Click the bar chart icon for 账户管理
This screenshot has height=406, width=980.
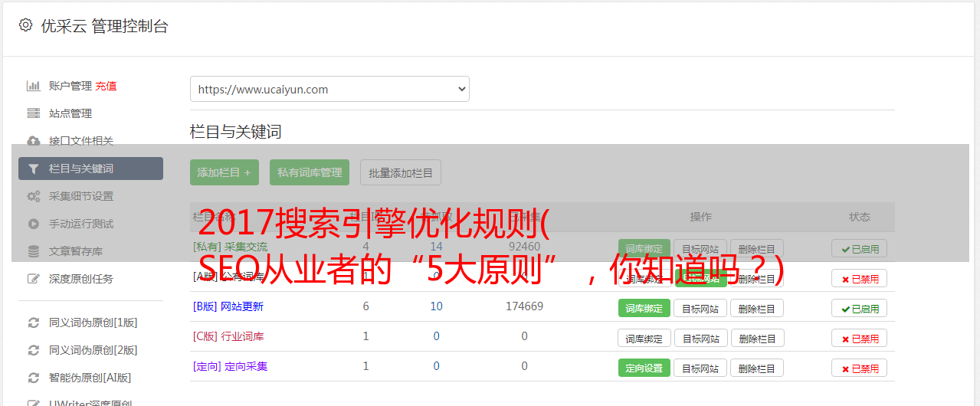(x=34, y=86)
